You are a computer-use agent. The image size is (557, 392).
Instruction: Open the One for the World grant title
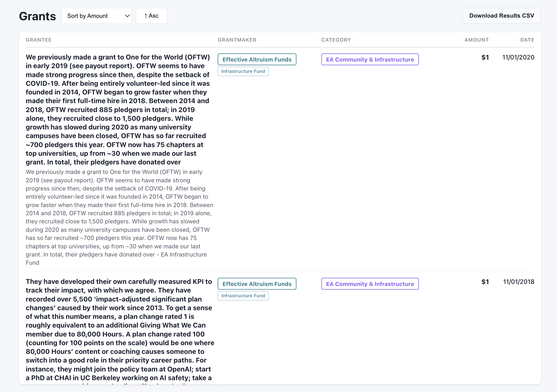[x=118, y=109]
